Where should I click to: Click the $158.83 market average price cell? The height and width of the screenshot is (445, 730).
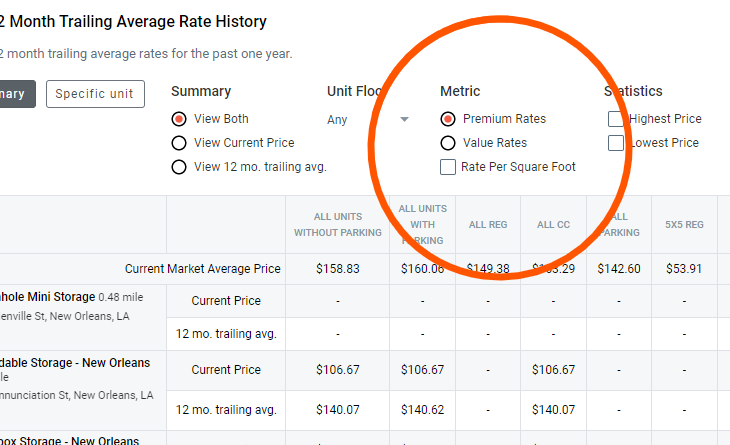pos(337,269)
